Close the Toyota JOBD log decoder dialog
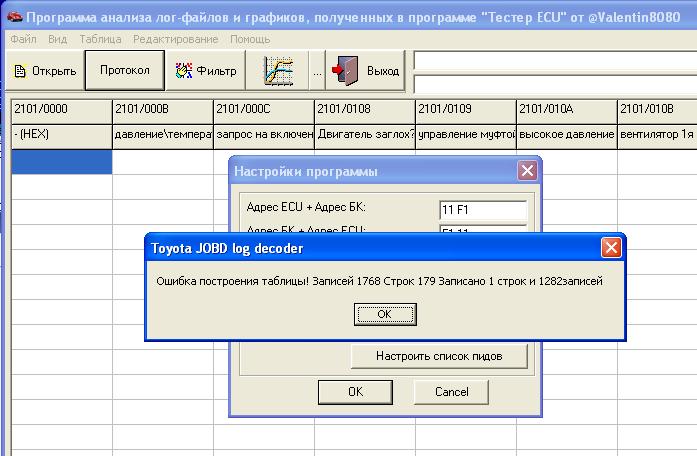Screen dimensions: 697x456 point(610,247)
